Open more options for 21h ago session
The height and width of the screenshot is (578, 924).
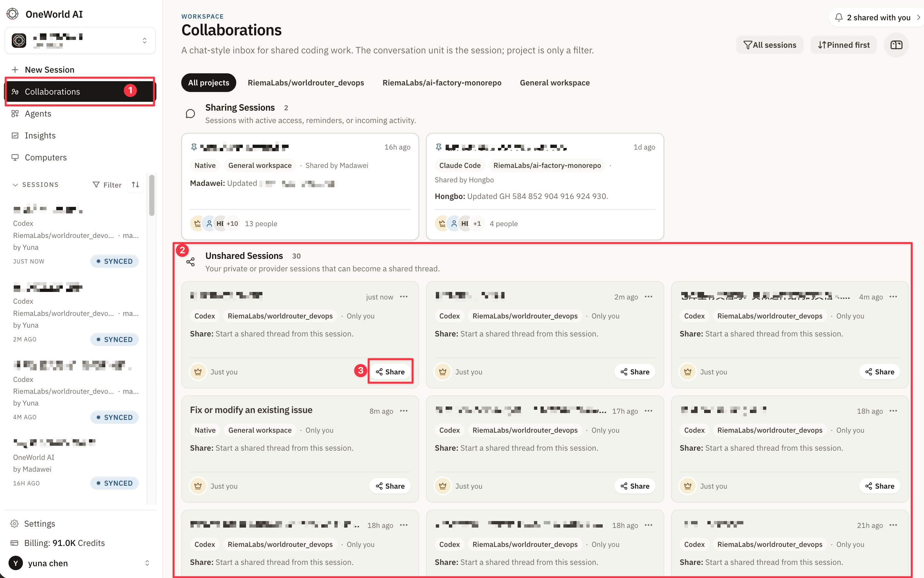893,525
